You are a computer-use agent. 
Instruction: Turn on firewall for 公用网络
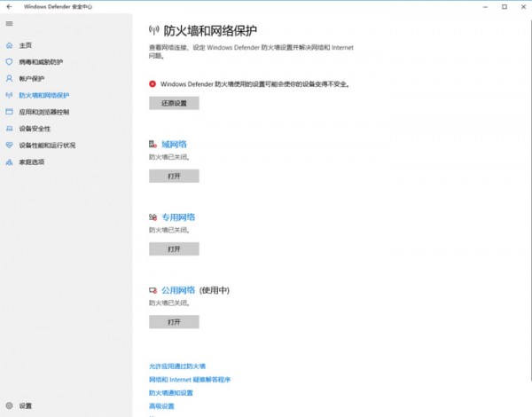[174, 321]
